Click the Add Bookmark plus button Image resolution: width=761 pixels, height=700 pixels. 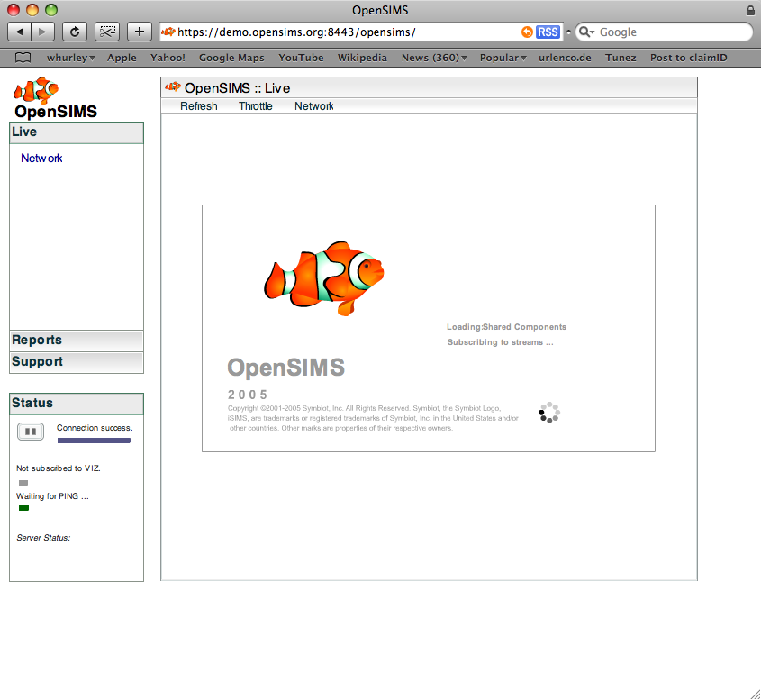(x=140, y=32)
